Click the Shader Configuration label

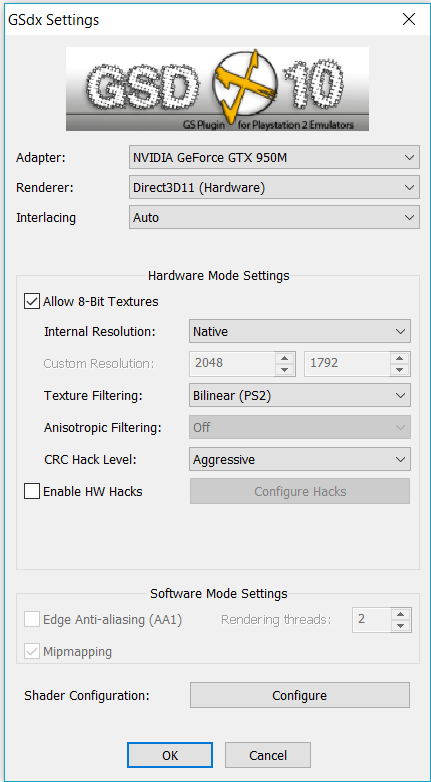click(87, 696)
